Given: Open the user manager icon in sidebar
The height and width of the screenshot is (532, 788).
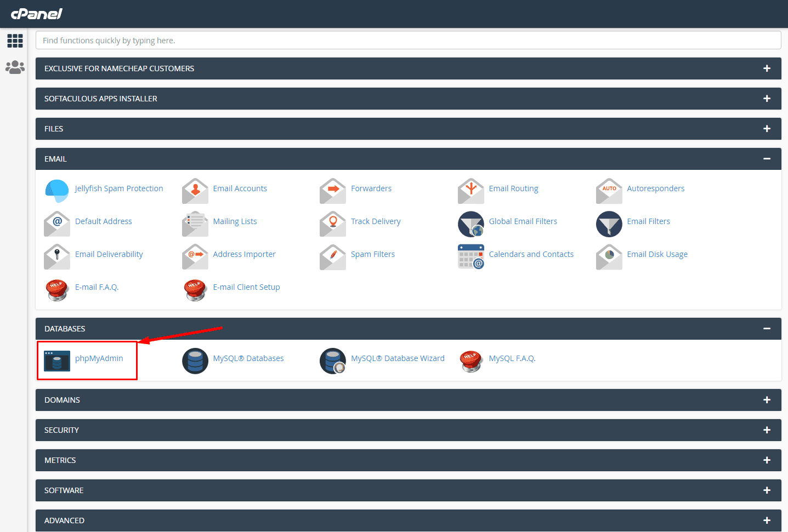Looking at the screenshot, I should point(15,67).
